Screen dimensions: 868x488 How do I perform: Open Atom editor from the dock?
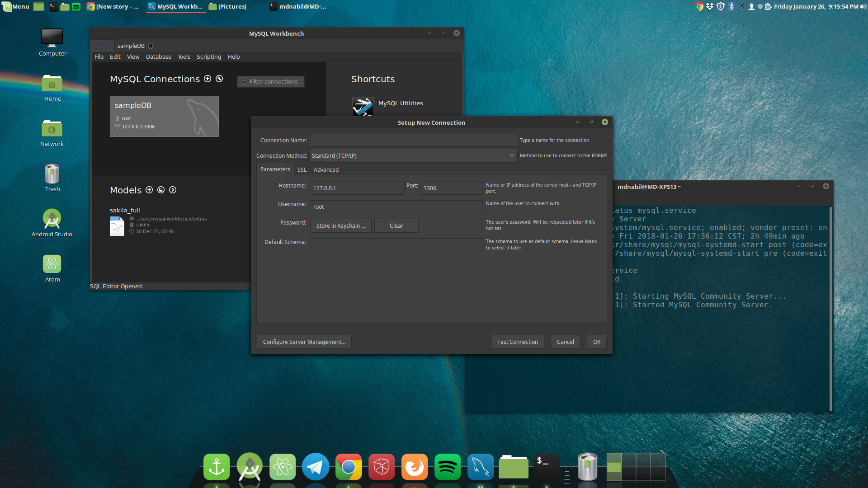283,467
